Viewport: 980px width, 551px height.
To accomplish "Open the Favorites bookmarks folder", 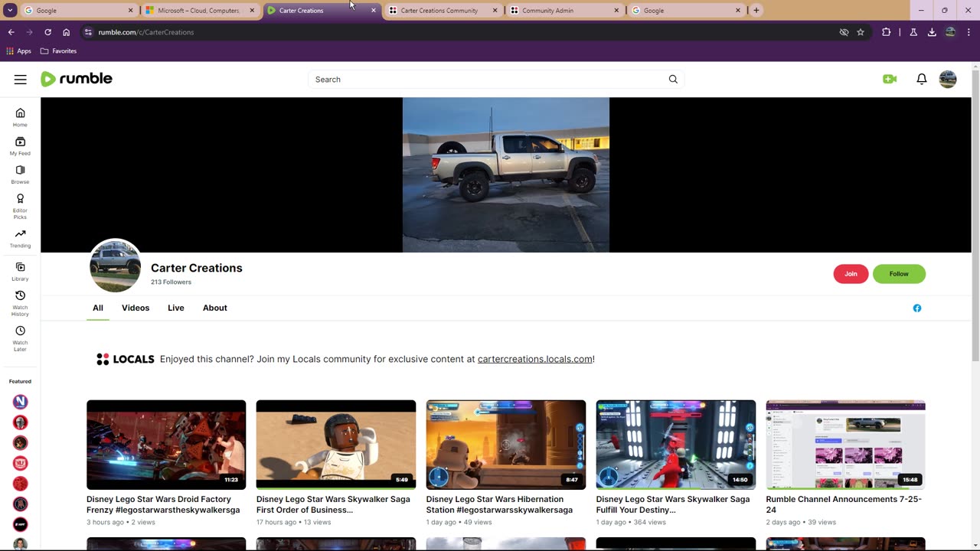I will pos(58,51).
